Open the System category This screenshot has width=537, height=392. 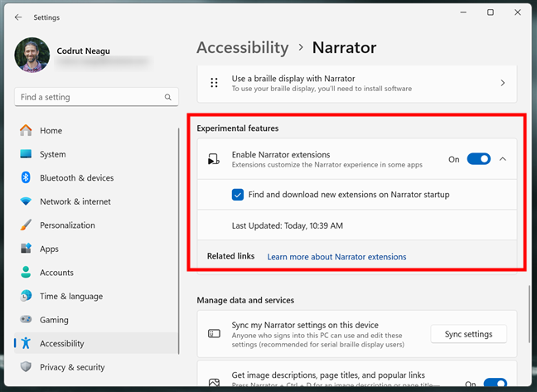coord(96,154)
